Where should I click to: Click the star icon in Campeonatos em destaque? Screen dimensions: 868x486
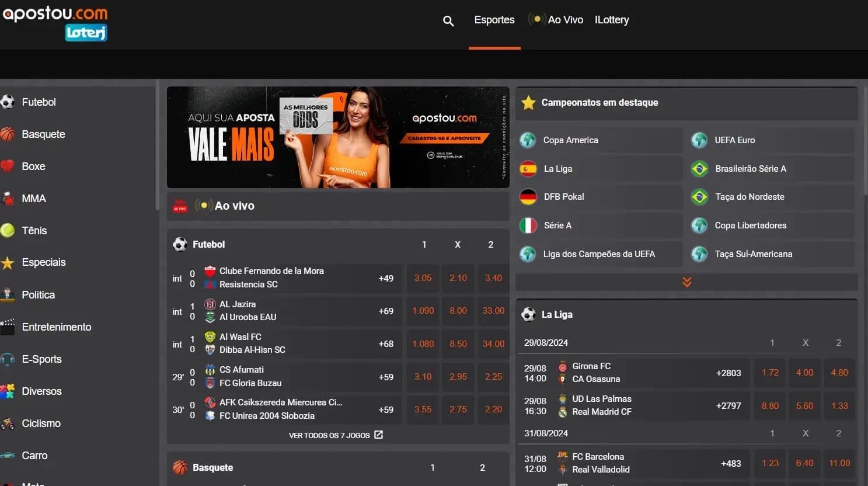coord(529,103)
